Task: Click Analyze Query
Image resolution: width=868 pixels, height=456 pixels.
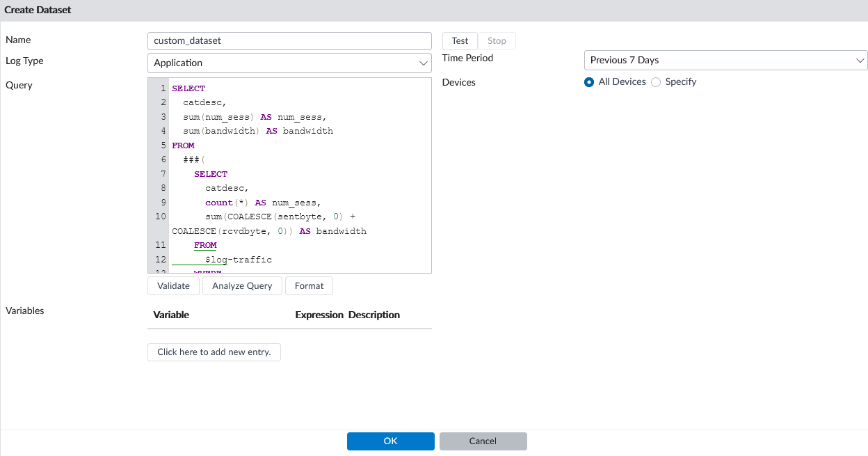Action: point(242,285)
